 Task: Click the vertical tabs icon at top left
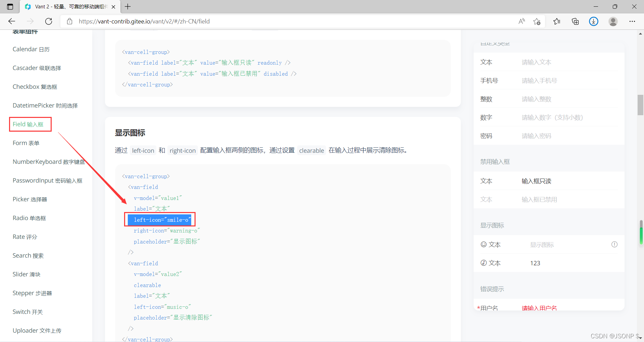pyautogui.click(x=10, y=6)
